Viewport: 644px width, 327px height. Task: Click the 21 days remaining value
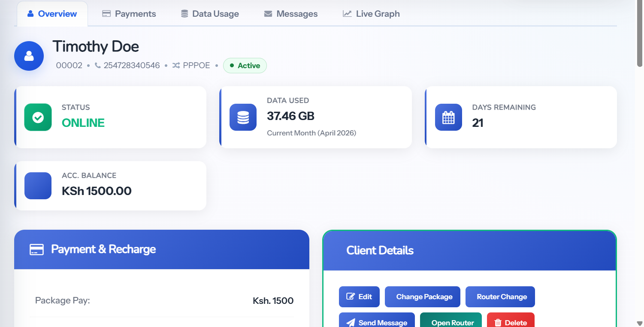478,123
